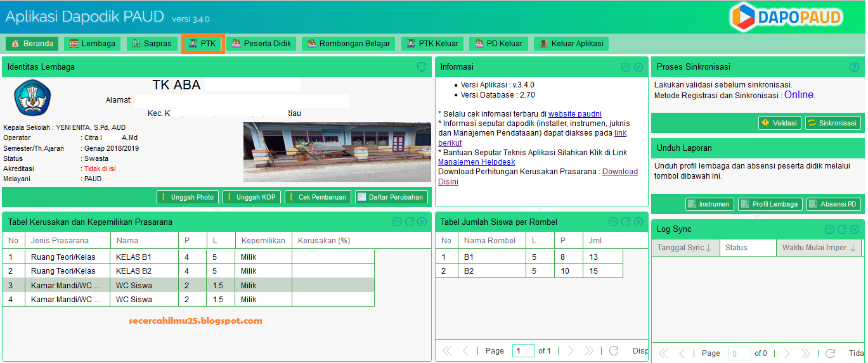Sort by Waktu Mulai Impor column
Screen dimensions: 868x363
pos(819,248)
